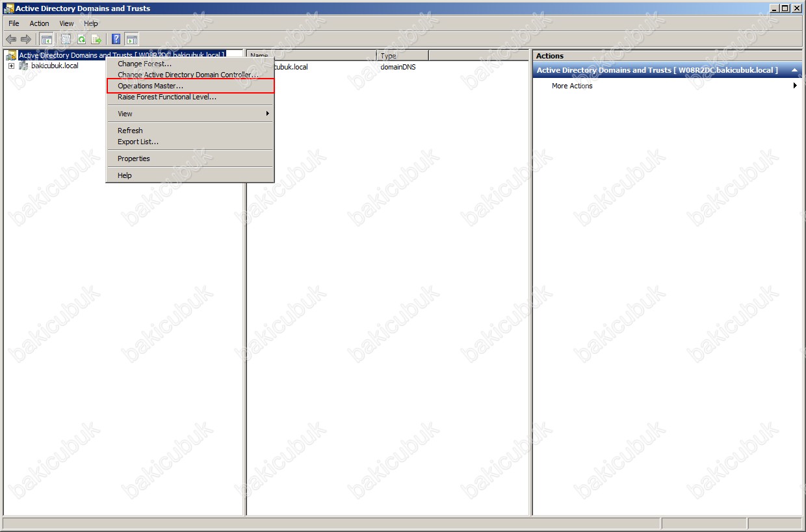The image size is (806, 532).
Task: Click More Actions in Actions pane
Action: pyautogui.click(x=572, y=86)
